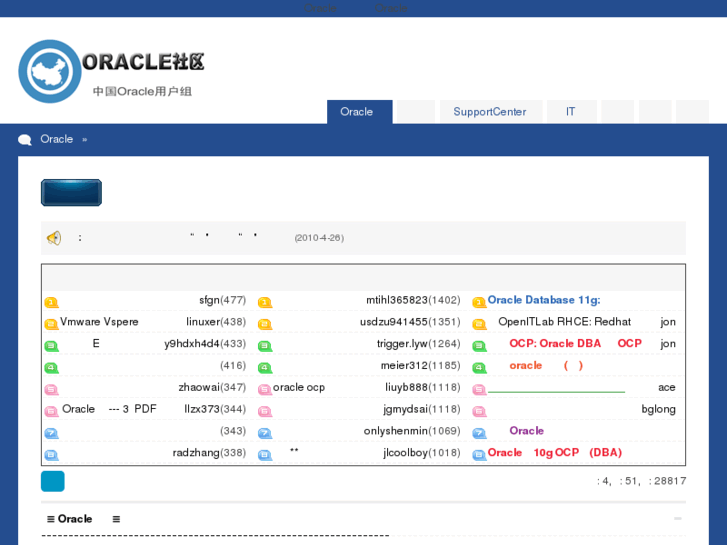This screenshot has height=545, width=727.
Task: Switch to the active Oracle tab
Action: 359,112
